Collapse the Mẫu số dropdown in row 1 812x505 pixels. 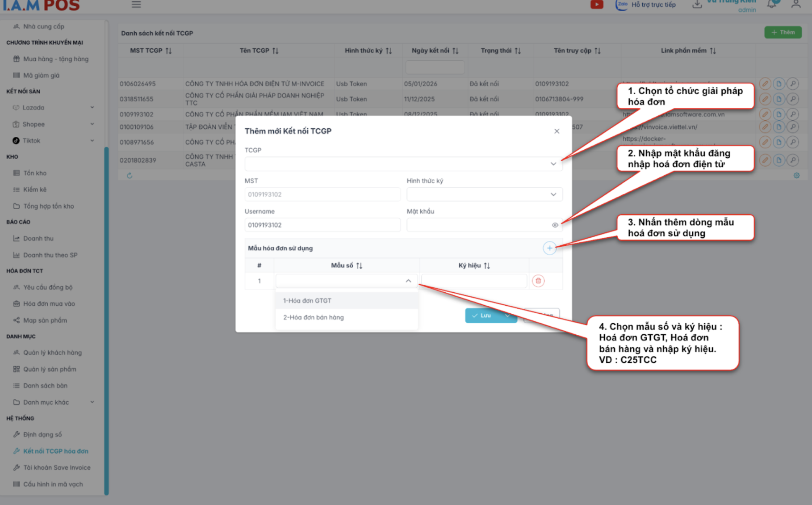pos(408,281)
